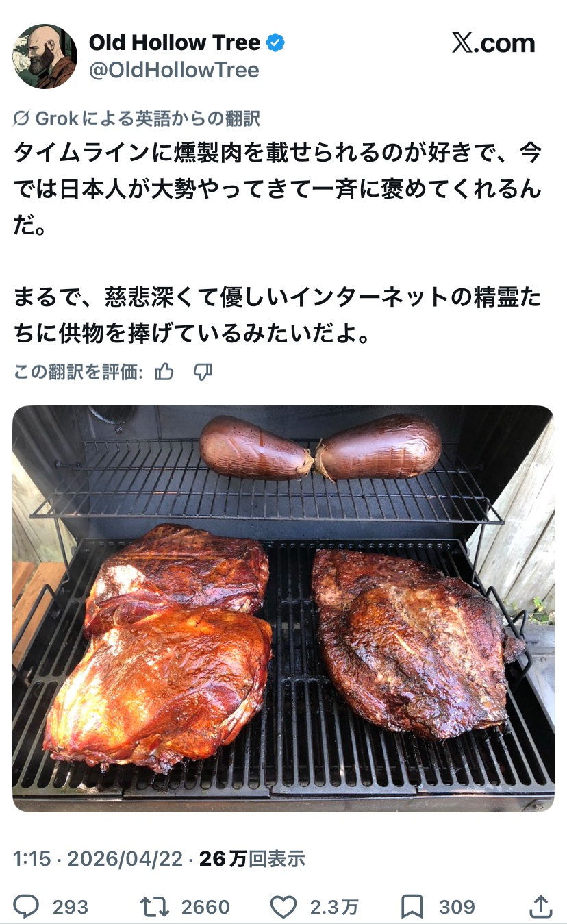Click the 1:15 · 2026/04/22 timestamp

[x=98, y=858]
